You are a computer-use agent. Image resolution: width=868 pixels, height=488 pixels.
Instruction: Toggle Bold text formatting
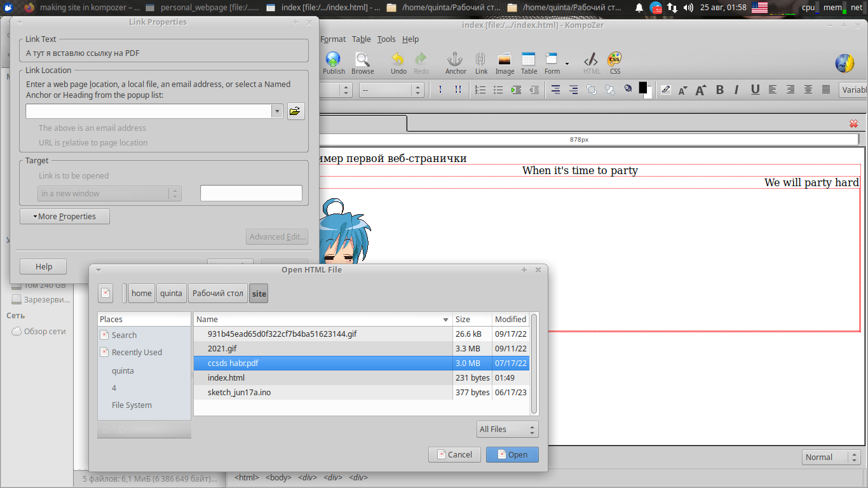pyautogui.click(x=720, y=90)
